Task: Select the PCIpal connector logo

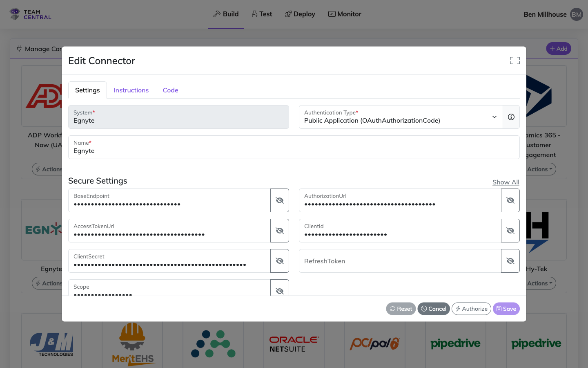Action: (374, 343)
